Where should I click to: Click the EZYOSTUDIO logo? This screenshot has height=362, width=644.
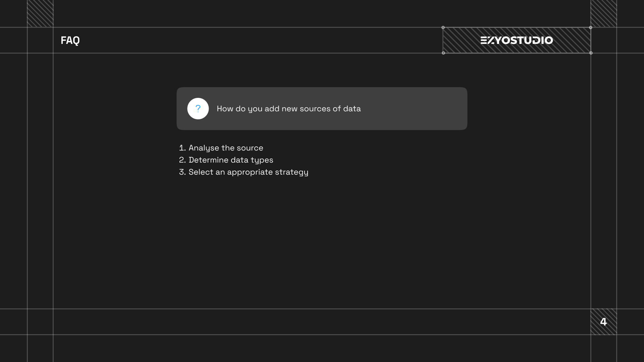[517, 40]
